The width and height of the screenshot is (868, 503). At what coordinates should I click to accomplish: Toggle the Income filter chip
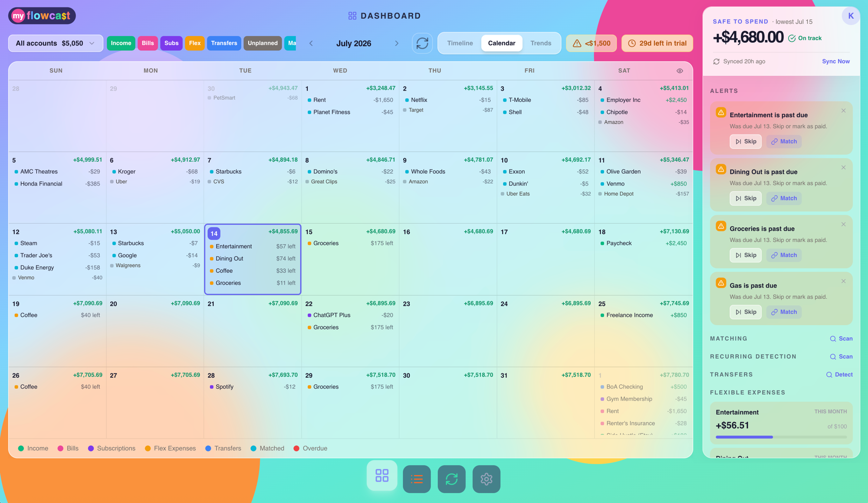(121, 43)
